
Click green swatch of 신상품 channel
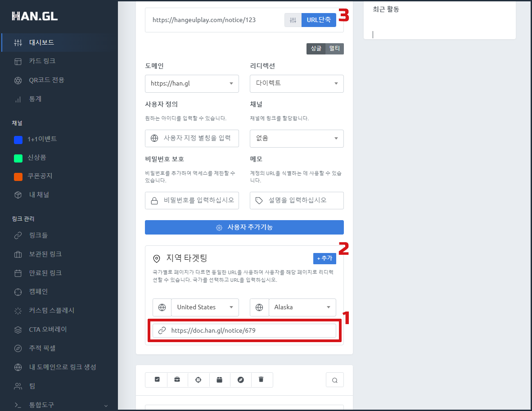pos(18,158)
